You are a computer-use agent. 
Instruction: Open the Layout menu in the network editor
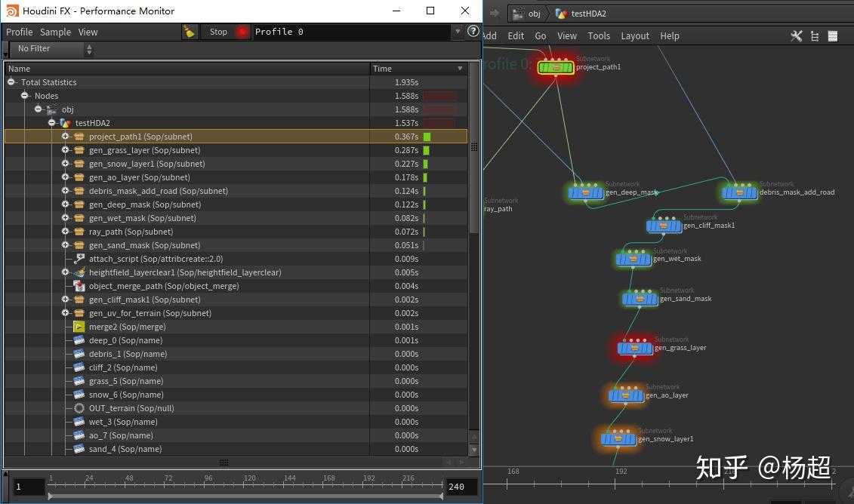click(635, 35)
